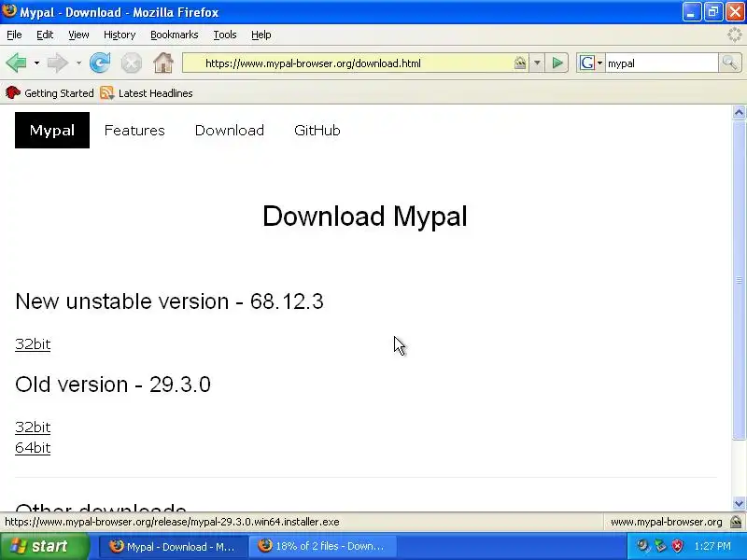Click the New unstable version heading

pos(170,301)
